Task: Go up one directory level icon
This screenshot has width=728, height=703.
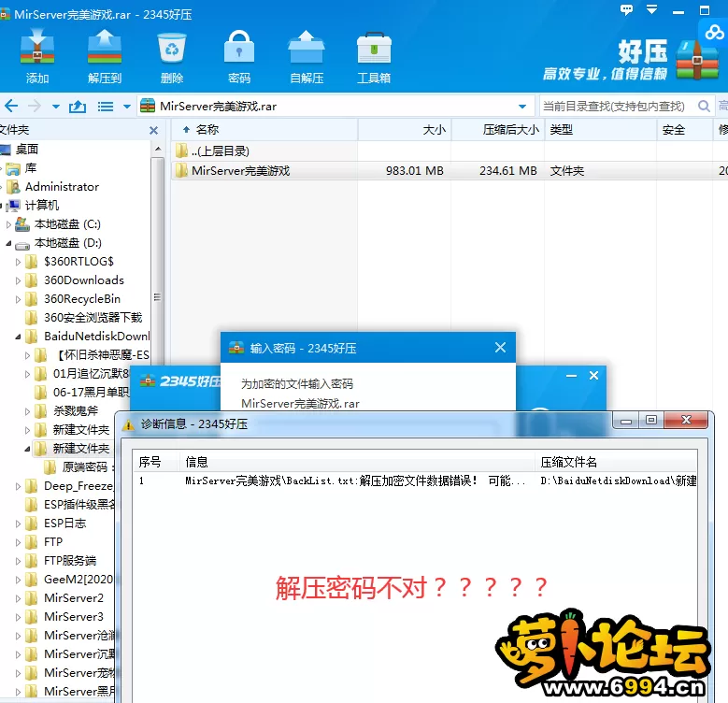Action: 78,107
